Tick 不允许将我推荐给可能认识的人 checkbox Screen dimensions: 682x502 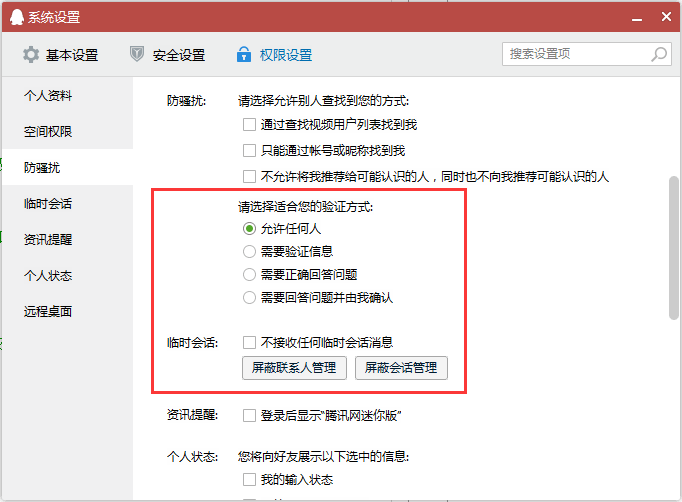(x=249, y=177)
